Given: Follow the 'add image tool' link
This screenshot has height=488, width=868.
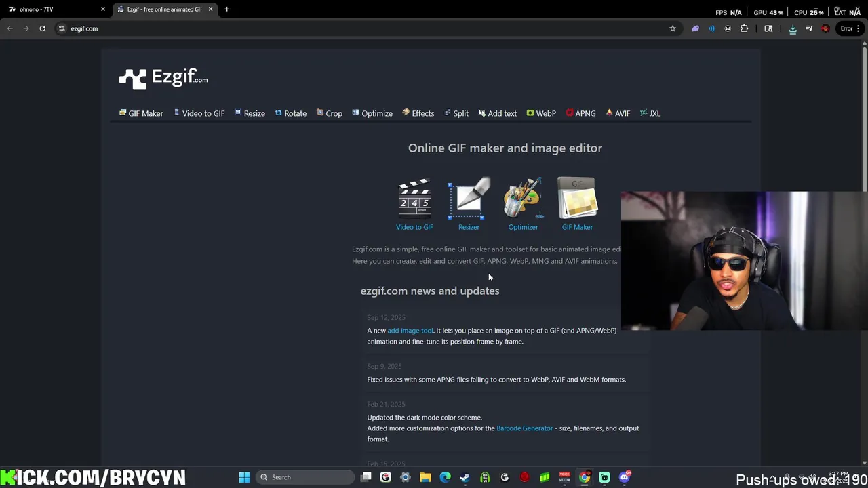Looking at the screenshot, I should pos(410,331).
